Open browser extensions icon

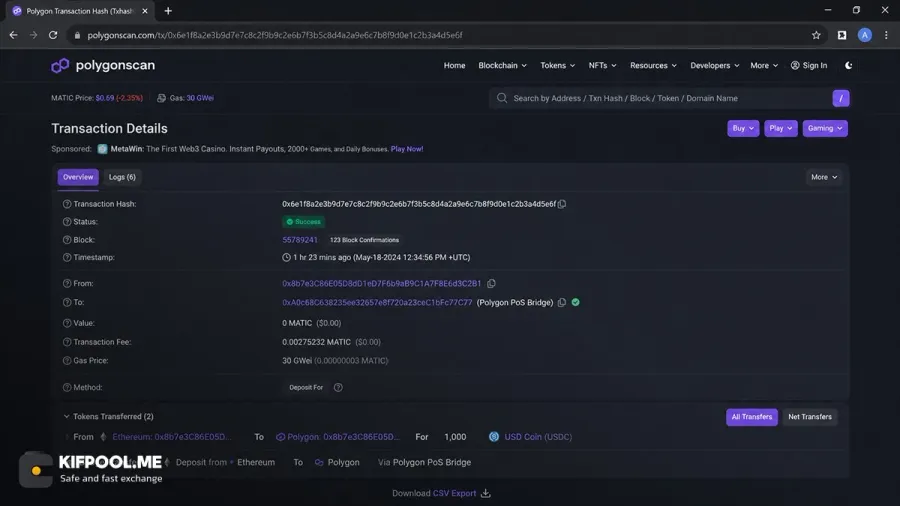[x=841, y=35]
